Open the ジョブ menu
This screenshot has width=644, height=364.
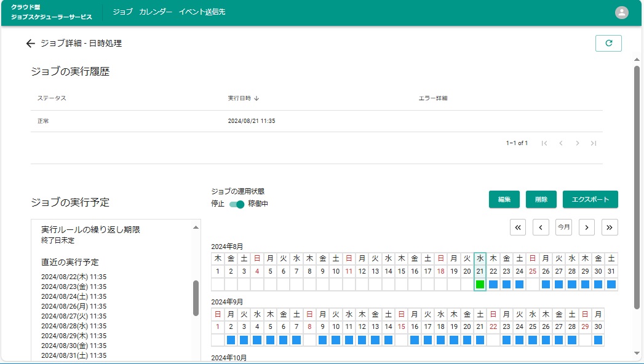click(x=122, y=12)
